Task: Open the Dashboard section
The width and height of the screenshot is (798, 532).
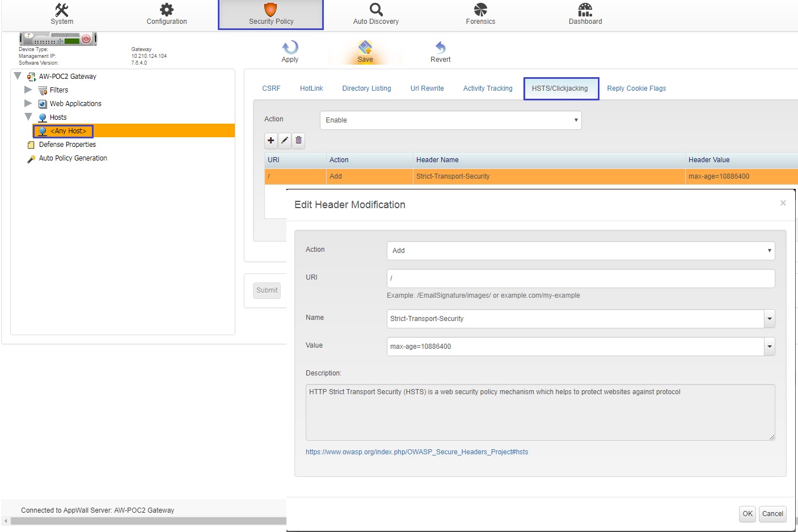Action: point(585,14)
